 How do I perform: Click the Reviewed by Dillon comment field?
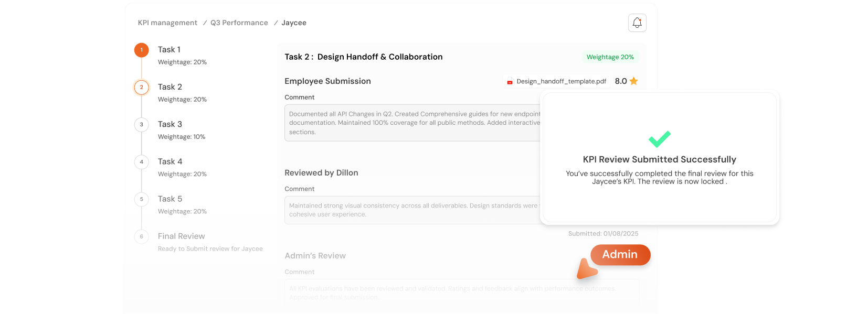[412, 210]
